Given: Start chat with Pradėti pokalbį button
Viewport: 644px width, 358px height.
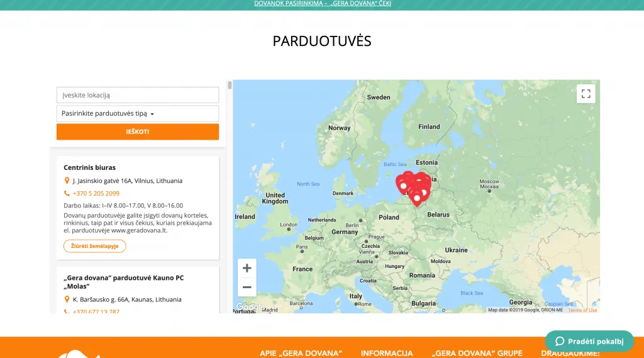Looking at the screenshot, I should coord(589,341).
